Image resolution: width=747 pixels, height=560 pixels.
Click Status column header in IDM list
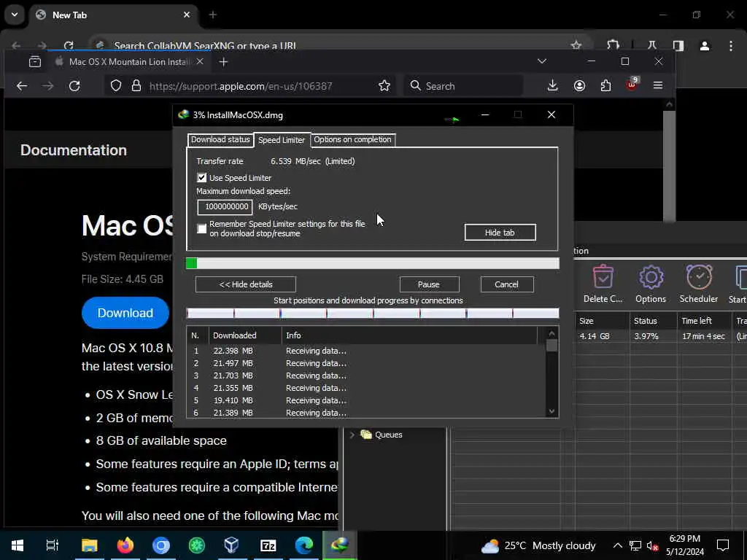(x=653, y=321)
